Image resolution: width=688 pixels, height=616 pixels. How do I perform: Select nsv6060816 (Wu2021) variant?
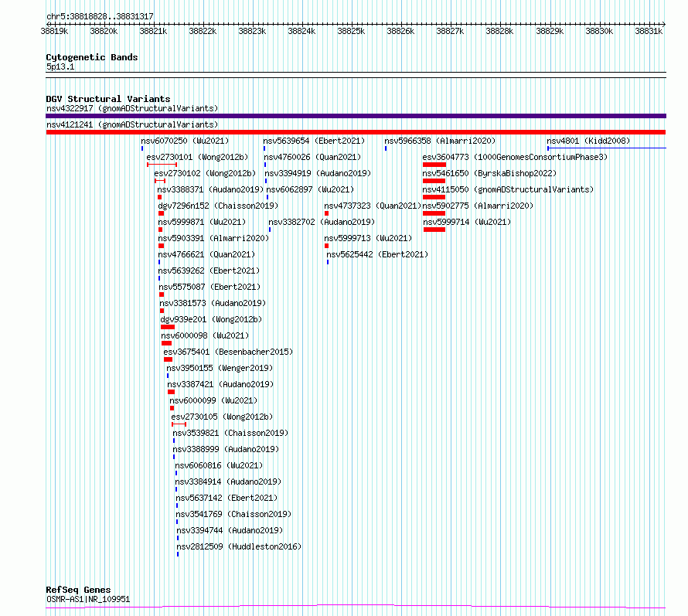pos(219,465)
